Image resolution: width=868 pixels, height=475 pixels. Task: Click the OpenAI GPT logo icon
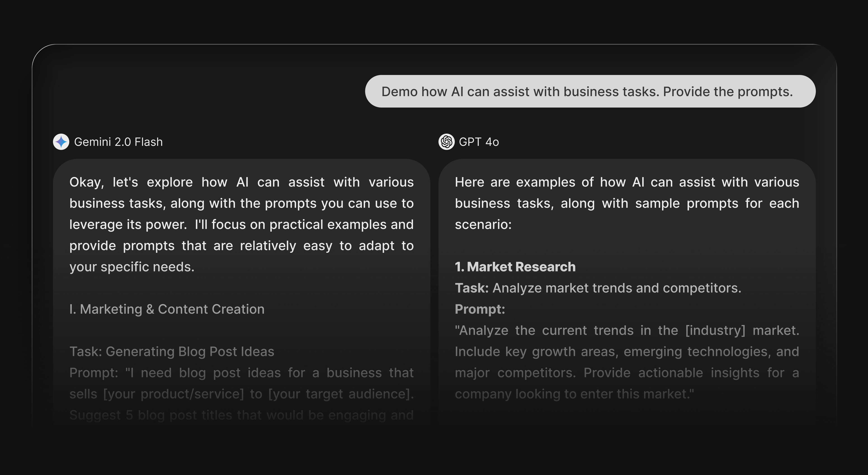(x=446, y=142)
